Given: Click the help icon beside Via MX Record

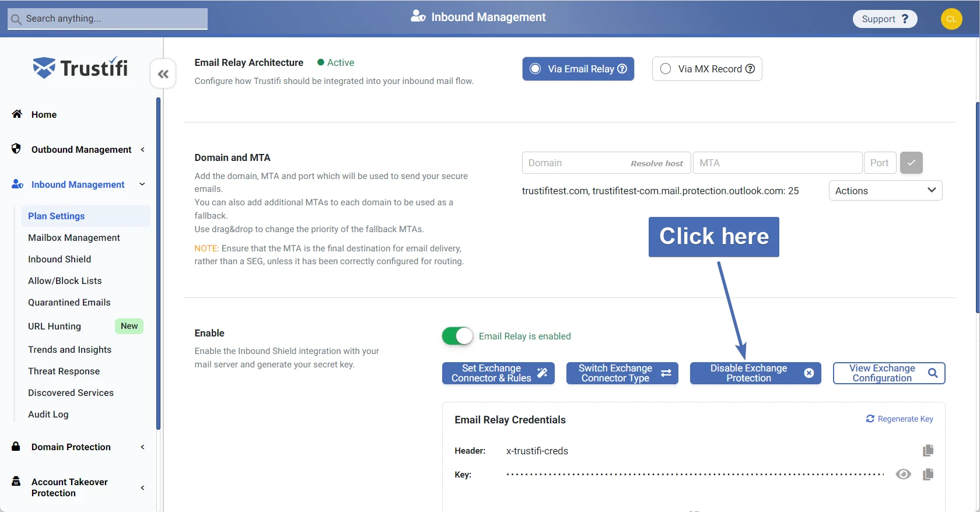Looking at the screenshot, I should (750, 69).
